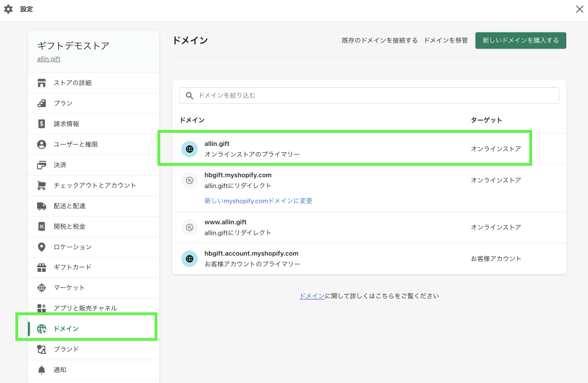Image resolution: width=588 pixels, height=383 pixels.
Task: Click 既存のドメインを接続する link
Action: (x=379, y=40)
